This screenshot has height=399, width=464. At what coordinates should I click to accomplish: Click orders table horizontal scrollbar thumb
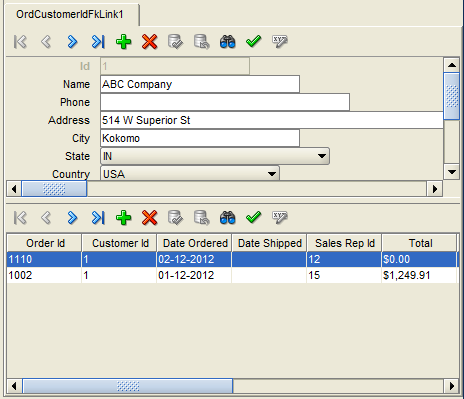pos(128,386)
